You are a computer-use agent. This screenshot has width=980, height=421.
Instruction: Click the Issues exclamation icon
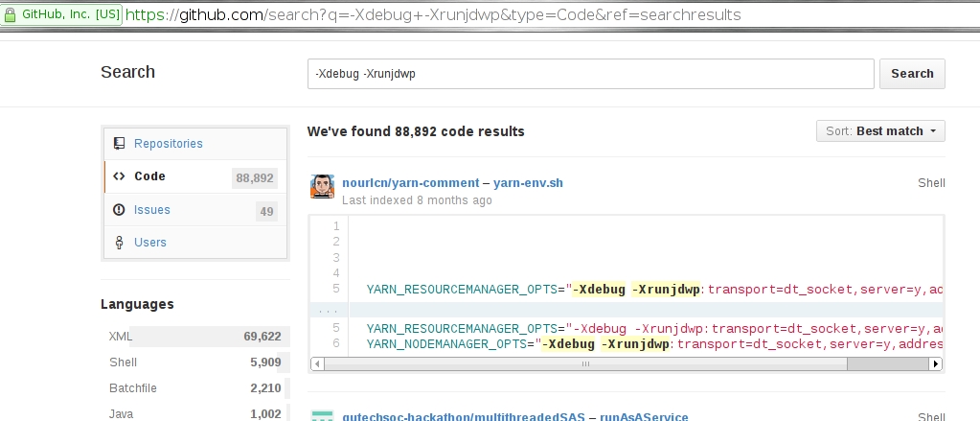coord(119,210)
